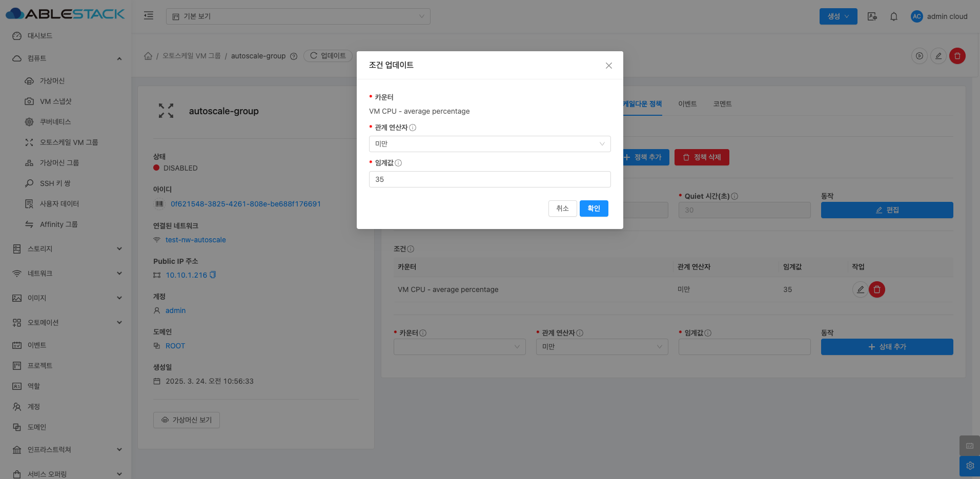Click the edit pencil icon in condition row
Image resolution: width=980 pixels, height=479 pixels.
click(x=860, y=289)
